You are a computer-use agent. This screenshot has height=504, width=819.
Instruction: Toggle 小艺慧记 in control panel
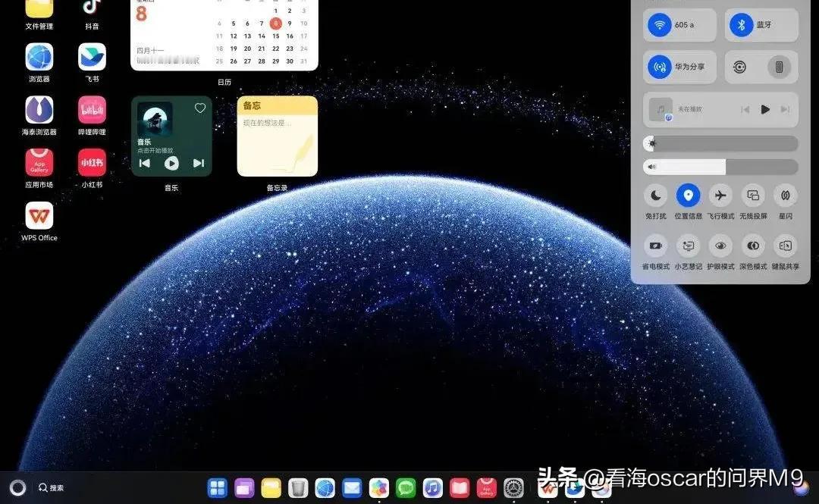tap(689, 246)
